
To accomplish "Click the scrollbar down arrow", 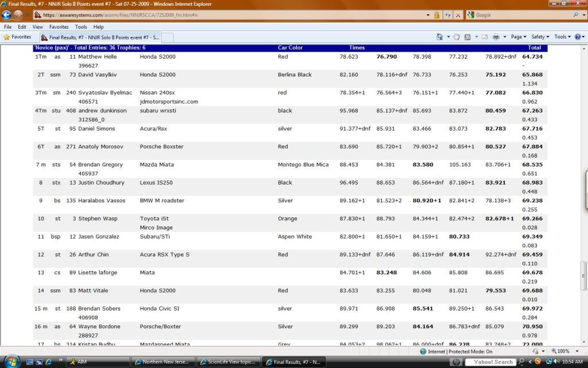I will click(583, 343).
